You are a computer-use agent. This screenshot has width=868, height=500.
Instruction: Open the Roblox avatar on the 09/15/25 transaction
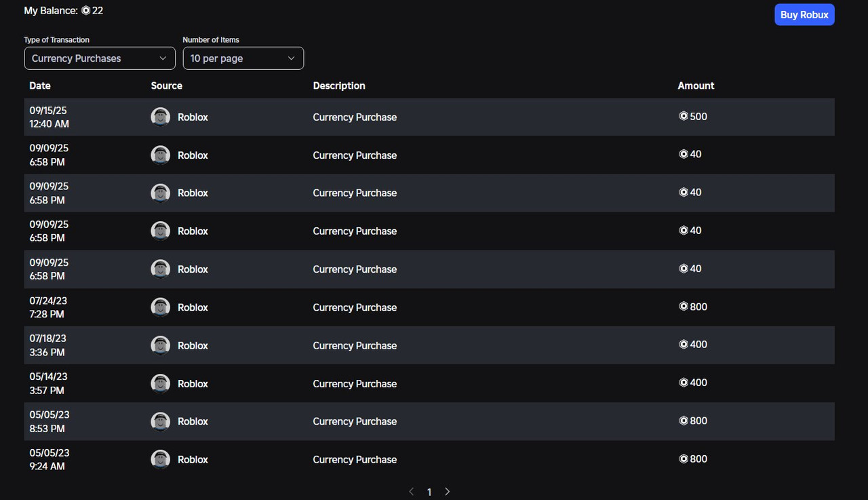[x=160, y=117]
